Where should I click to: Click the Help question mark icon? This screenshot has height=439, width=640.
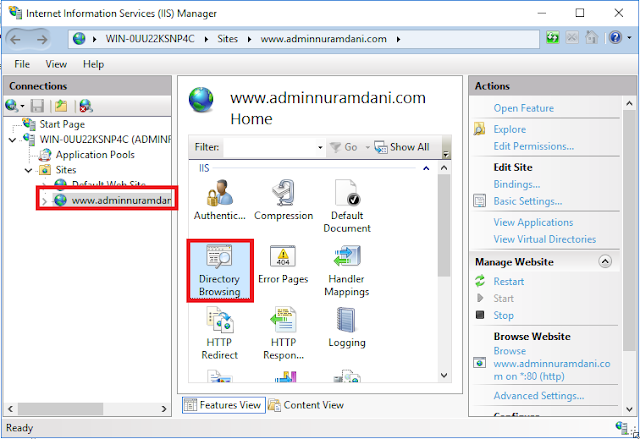point(615,38)
